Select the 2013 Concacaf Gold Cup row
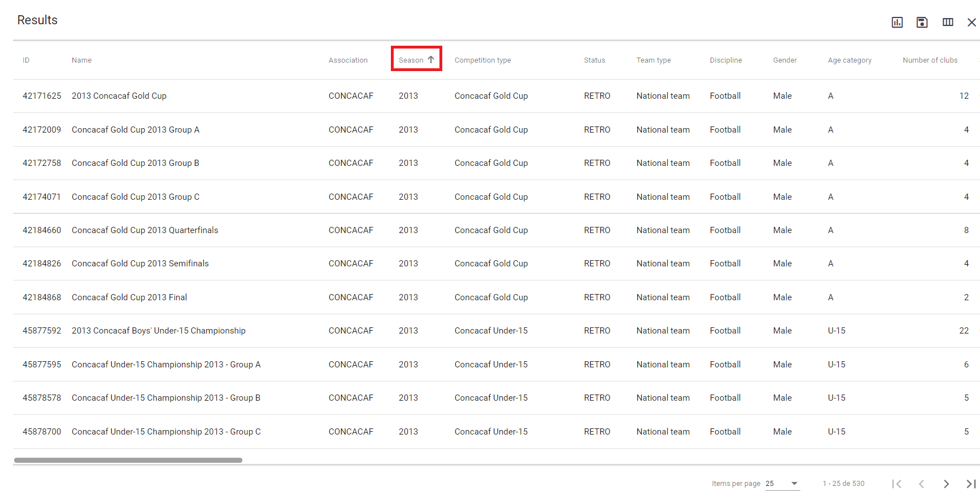The height and width of the screenshot is (491, 980). pyautogui.click(x=119, y=96)
